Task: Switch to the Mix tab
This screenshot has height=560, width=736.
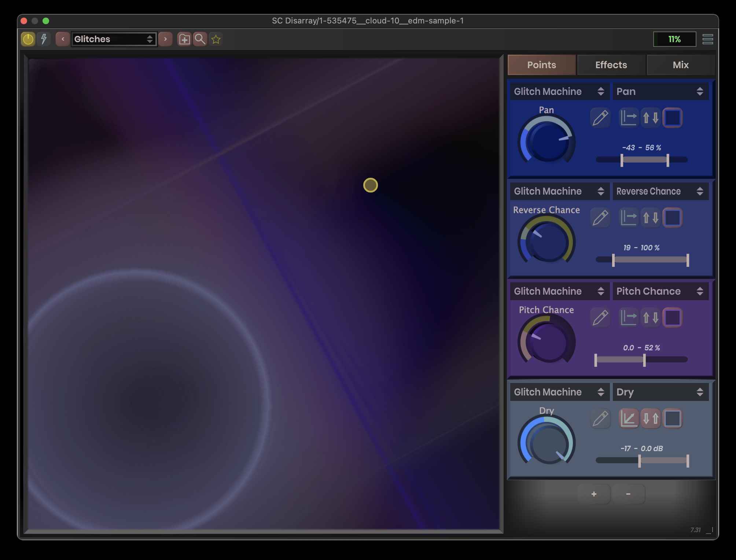Action: (x=681, y=65)
